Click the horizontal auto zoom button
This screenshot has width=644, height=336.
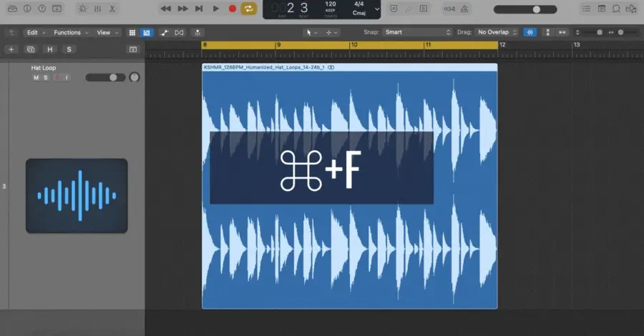pyautogui.click(x=562, y=32)
